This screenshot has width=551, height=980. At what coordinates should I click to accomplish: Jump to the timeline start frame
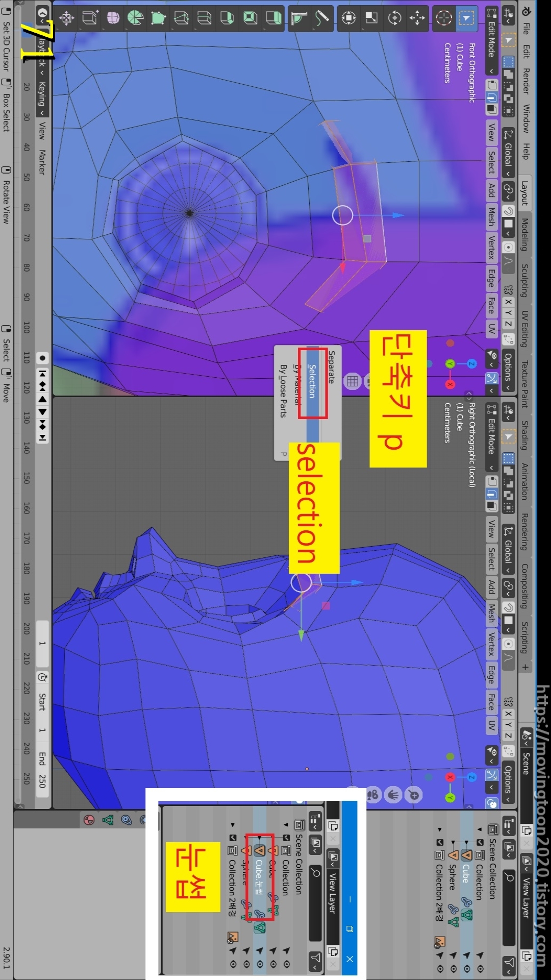coord(43,374)
